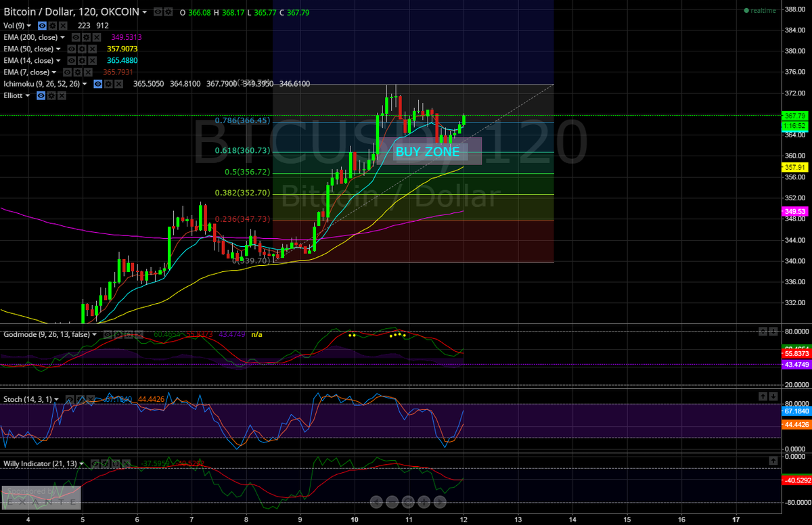Toggle visibility of EMA (50, close)
The image size is (812, 525).
click(72, 49)
